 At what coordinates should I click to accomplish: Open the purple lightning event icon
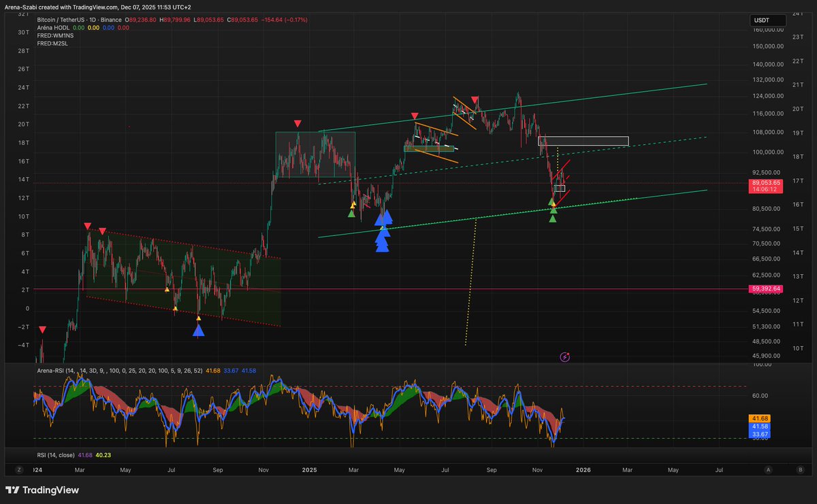pyautogui.click(x=564, y=356)
